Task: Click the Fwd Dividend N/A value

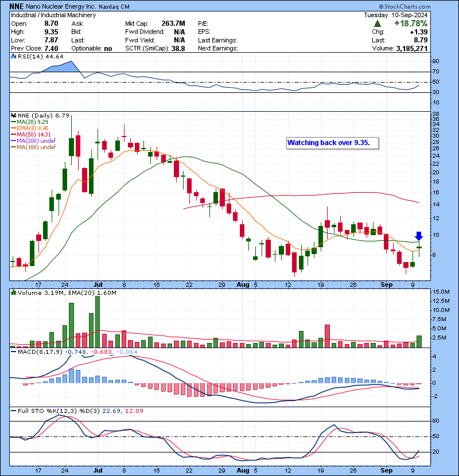Action: [179, 32]
